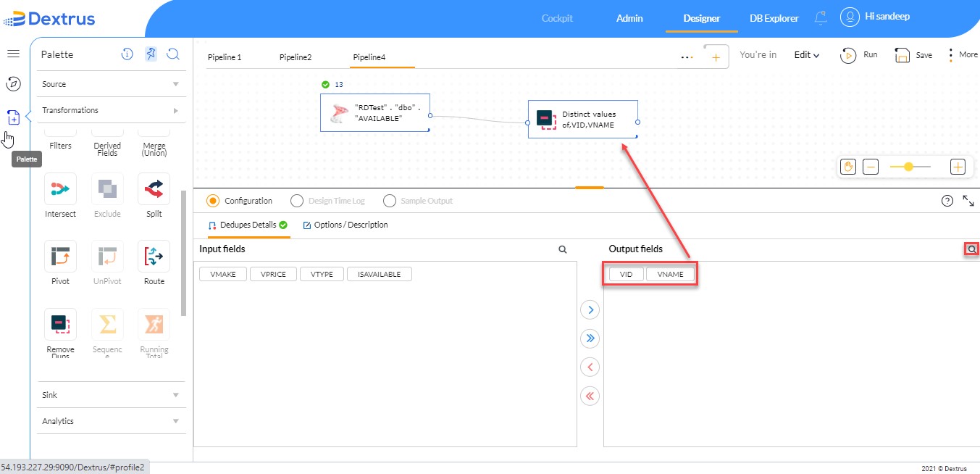Select the Configuration radio button
The width and height of the screenshot is (980, 474).
tap(213, 201)
